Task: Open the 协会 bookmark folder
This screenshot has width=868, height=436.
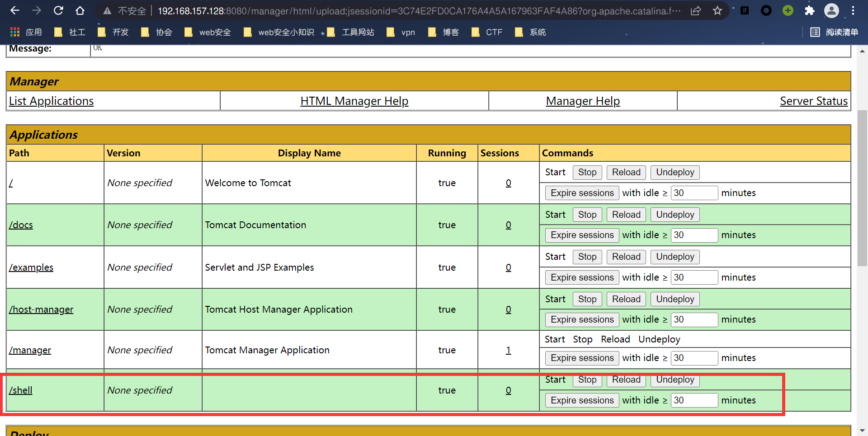Action: point(156,32)
